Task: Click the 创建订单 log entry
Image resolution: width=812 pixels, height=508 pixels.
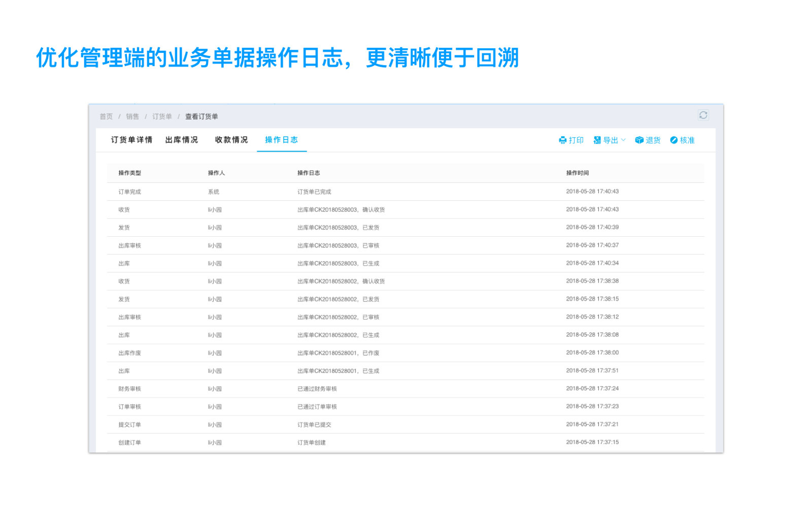Action: coord(130,443)
